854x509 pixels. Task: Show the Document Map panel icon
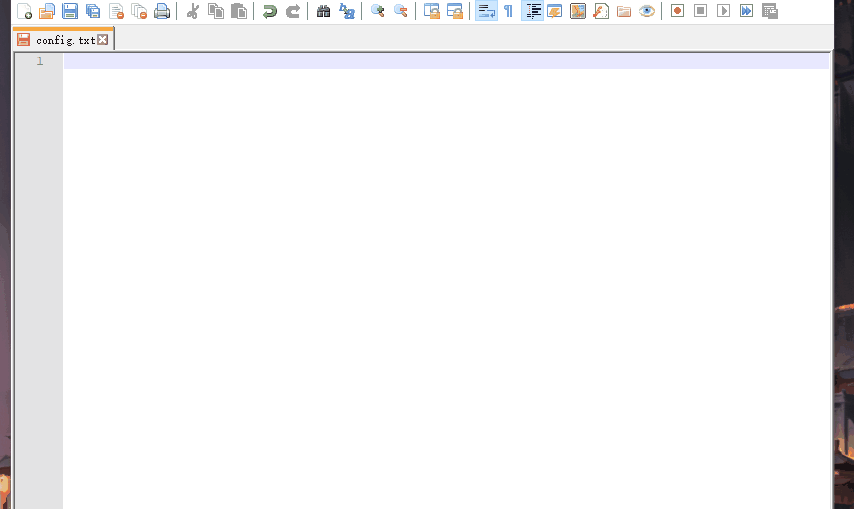click(578, 11)
